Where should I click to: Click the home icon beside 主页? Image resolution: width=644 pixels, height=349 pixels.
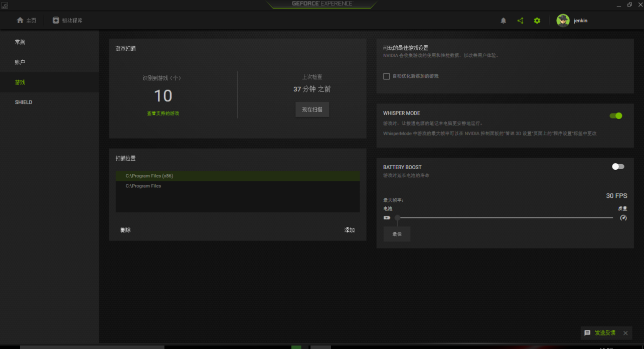[20, 21]
